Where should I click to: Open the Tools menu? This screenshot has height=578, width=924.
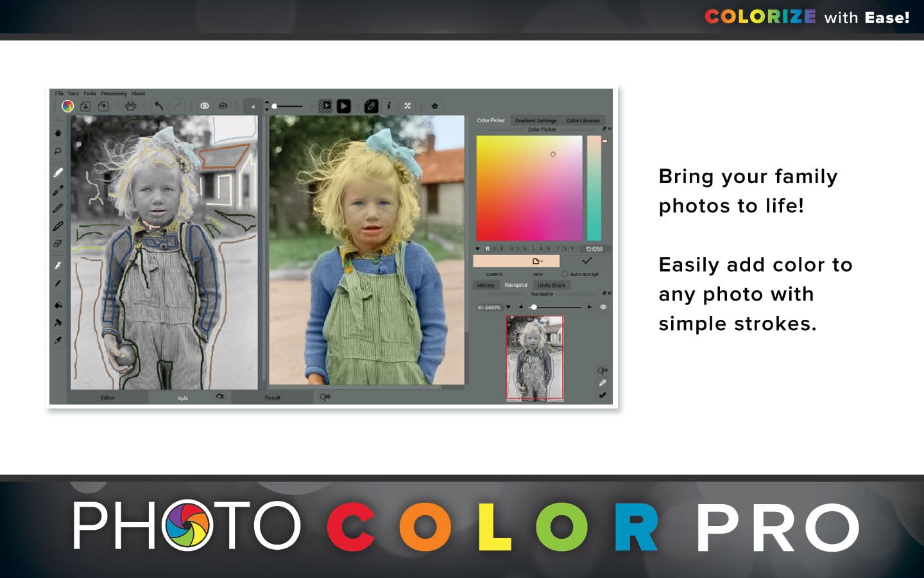90,94
